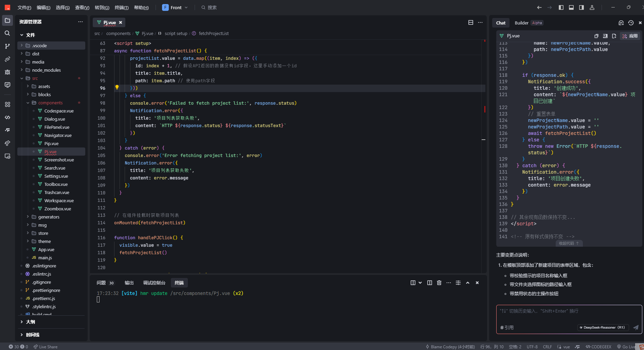Open new terminal launch profile dropdown
The height and width of the screenshot is (350, 644).
coord(420,283)
